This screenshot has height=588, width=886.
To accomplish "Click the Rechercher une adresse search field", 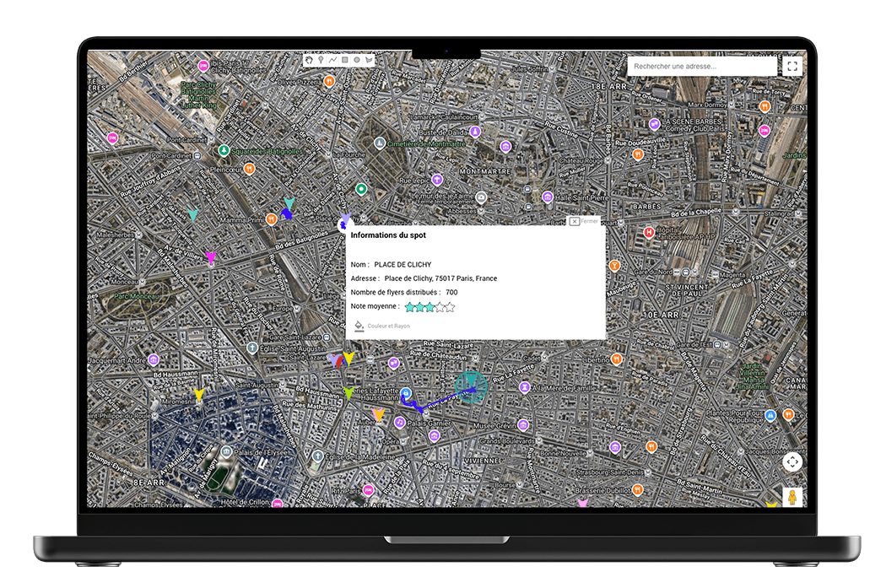I will click(x=701, y=66).
